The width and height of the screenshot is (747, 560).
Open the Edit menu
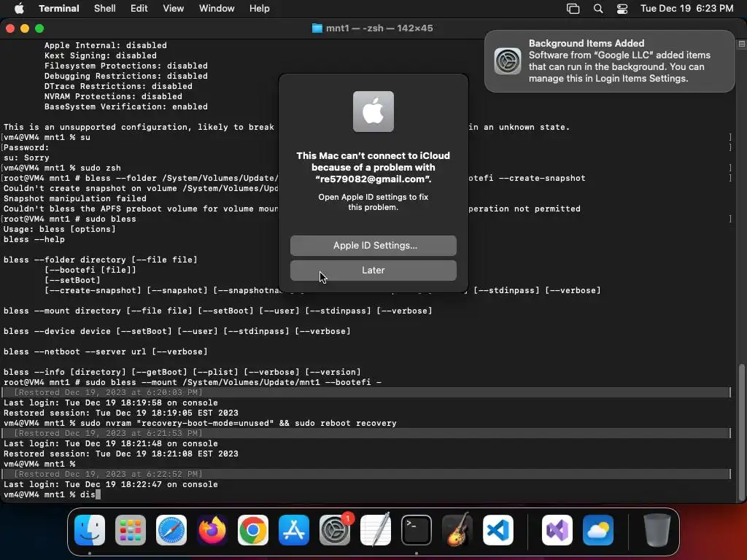[x=139, y=9]
